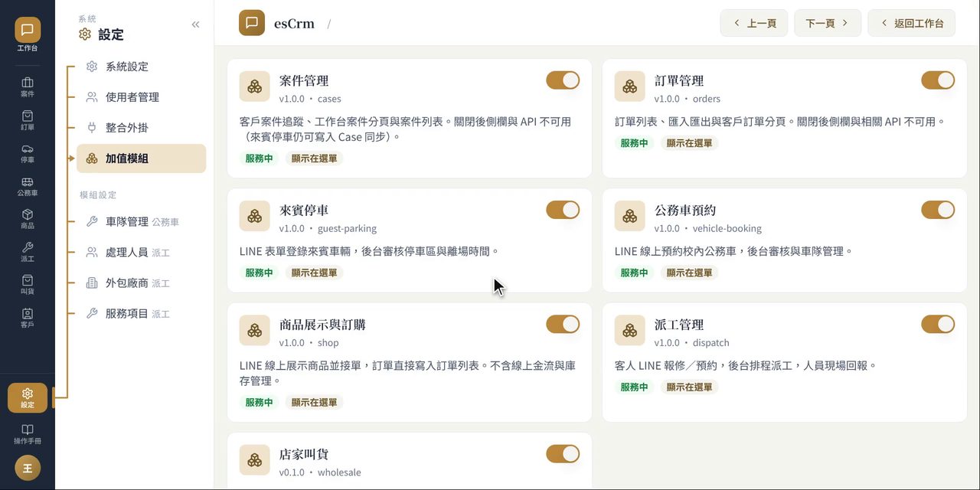Viewport: 980px width, 490px height.
Task: Disable the 訂單管理 module toggle
Action: (938, 80)
